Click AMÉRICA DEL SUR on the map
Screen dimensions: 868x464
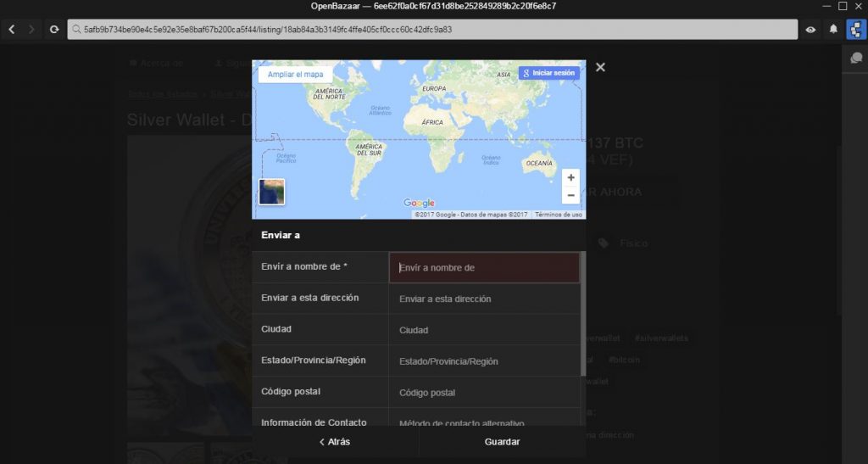click(369, 150)
